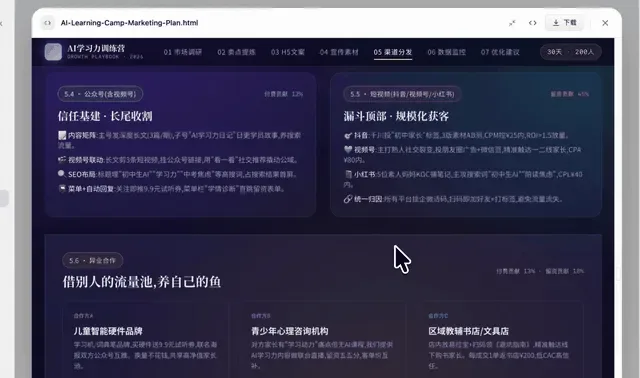Image resolution: width=640 pixels, height=378 pixels.
Task: Click the 抖音 emoji icon
Action: [348, 135]
